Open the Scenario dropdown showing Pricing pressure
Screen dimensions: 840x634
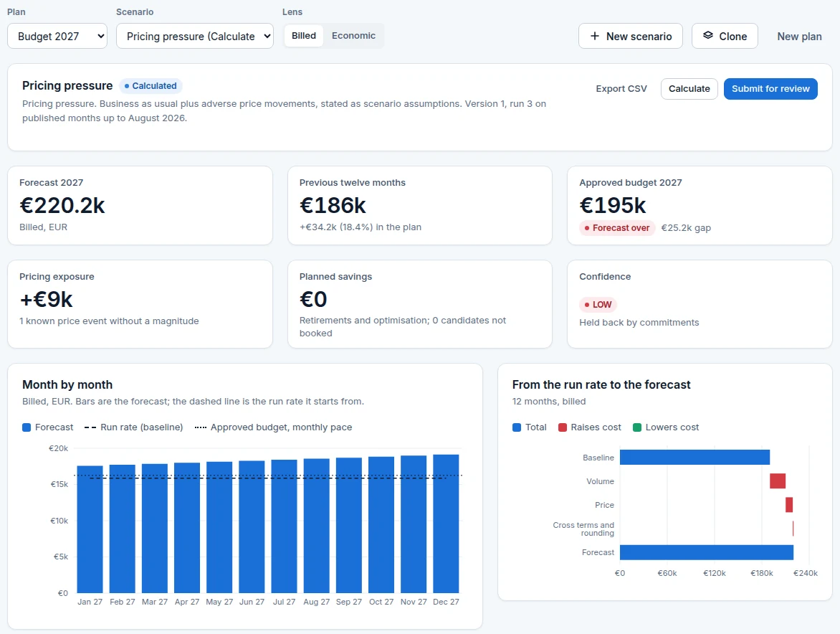coord(195,36)
